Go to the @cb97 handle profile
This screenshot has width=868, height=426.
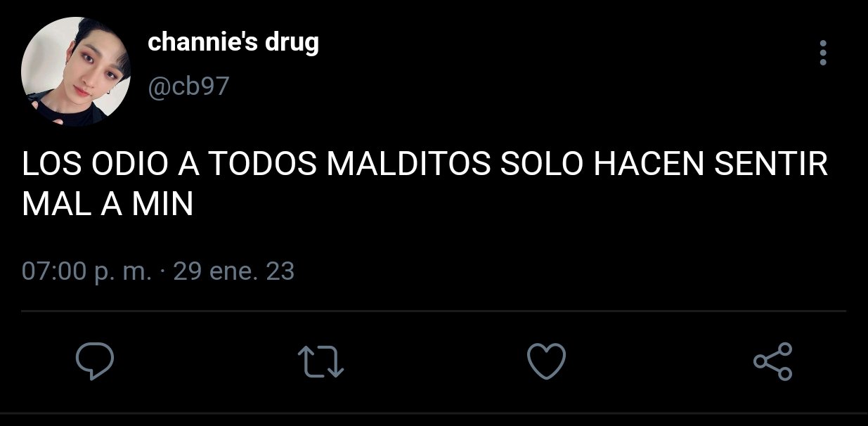(x=188, y=87)
